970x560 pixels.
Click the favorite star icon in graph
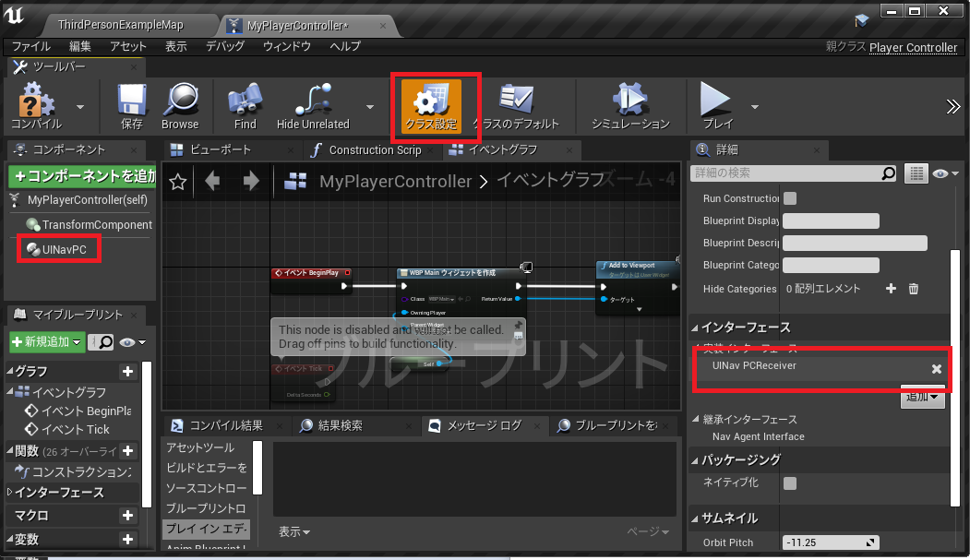178,182
